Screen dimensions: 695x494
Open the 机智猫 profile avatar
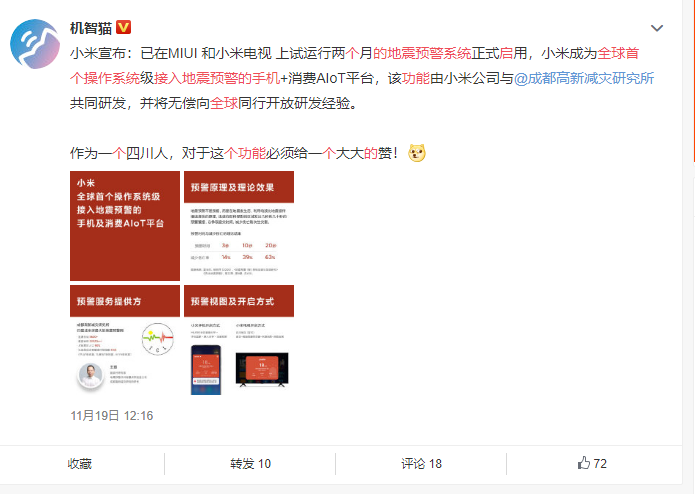(x=35, y=44)
